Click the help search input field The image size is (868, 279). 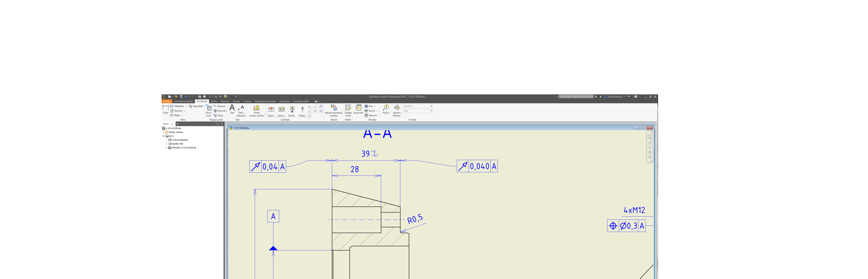pos(576,97)
